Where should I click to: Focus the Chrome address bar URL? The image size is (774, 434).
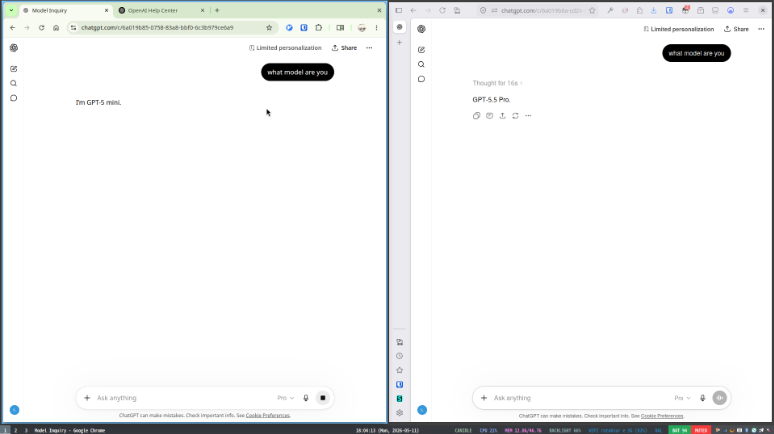[157, 28]
